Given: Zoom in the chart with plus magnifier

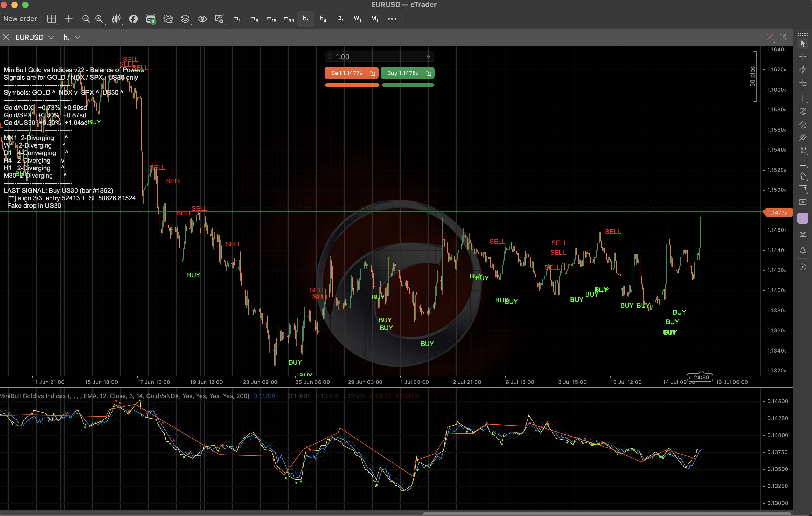Looking at the screenshot, I should (x=99, y=19).
